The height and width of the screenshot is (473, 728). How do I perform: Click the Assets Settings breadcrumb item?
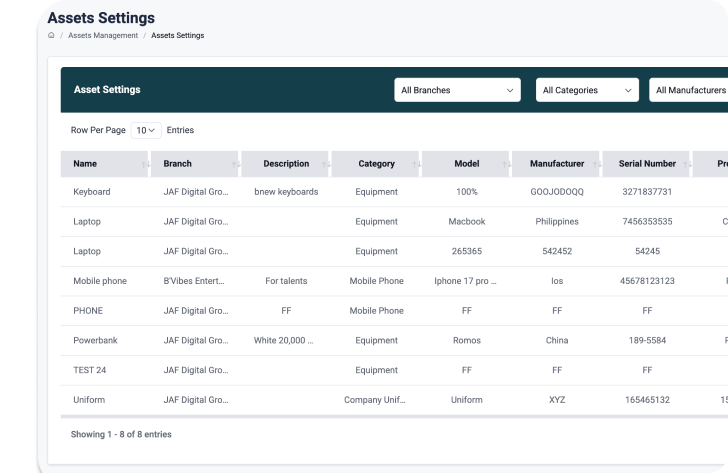177,35
